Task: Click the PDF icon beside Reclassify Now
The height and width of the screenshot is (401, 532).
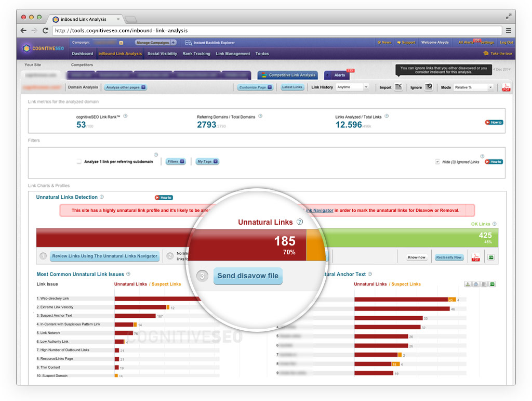Action: [x=476, y=257]
